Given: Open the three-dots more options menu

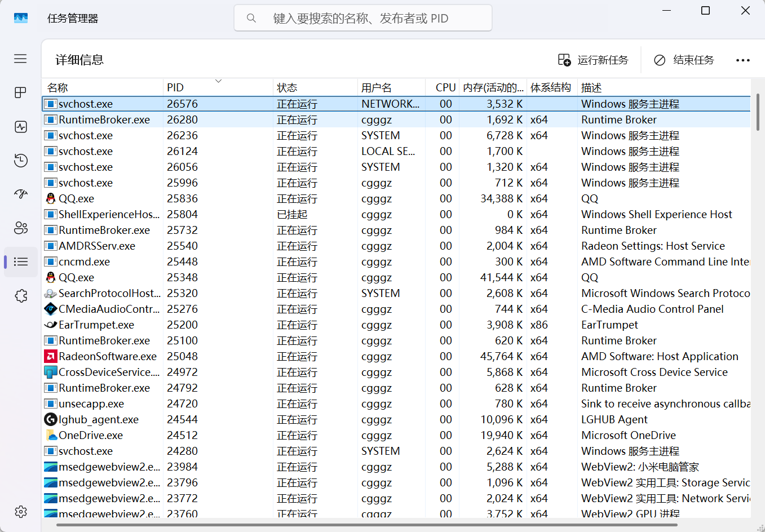Looking at the screenshot, I should point(743,60).
